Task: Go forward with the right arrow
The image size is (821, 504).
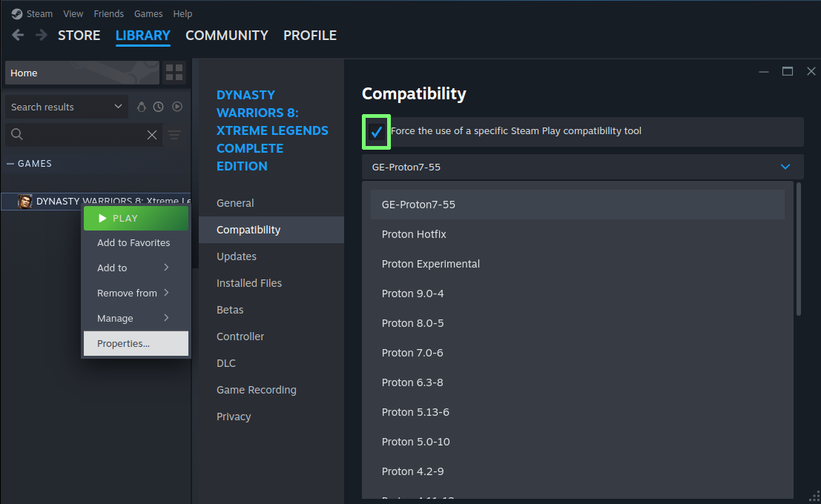Action: pos(41,35)
